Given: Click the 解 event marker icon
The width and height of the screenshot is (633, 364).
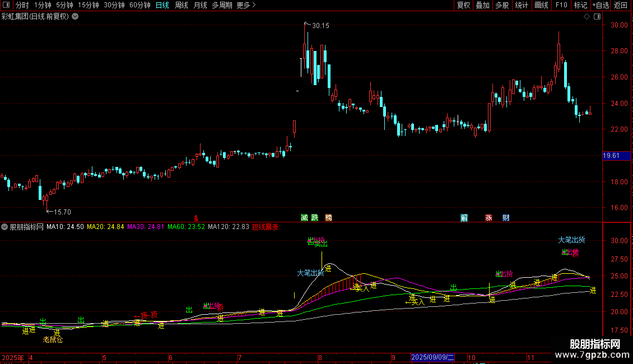Looking at the screenshot, I should point(464,218).
